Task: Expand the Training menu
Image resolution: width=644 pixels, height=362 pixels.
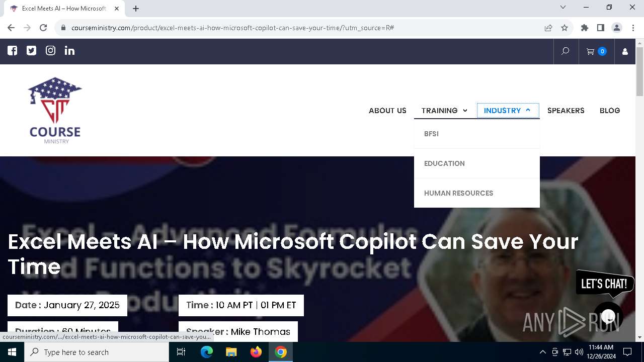Action: point(444,111)
